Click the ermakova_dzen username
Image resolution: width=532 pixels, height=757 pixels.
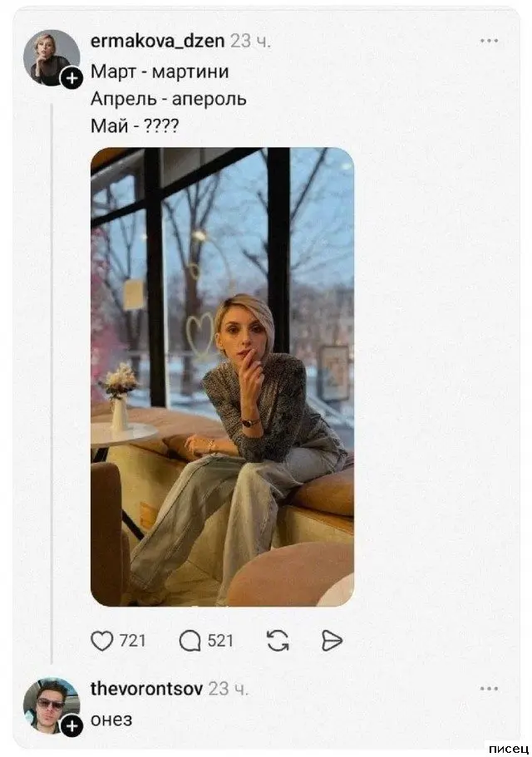156,40
